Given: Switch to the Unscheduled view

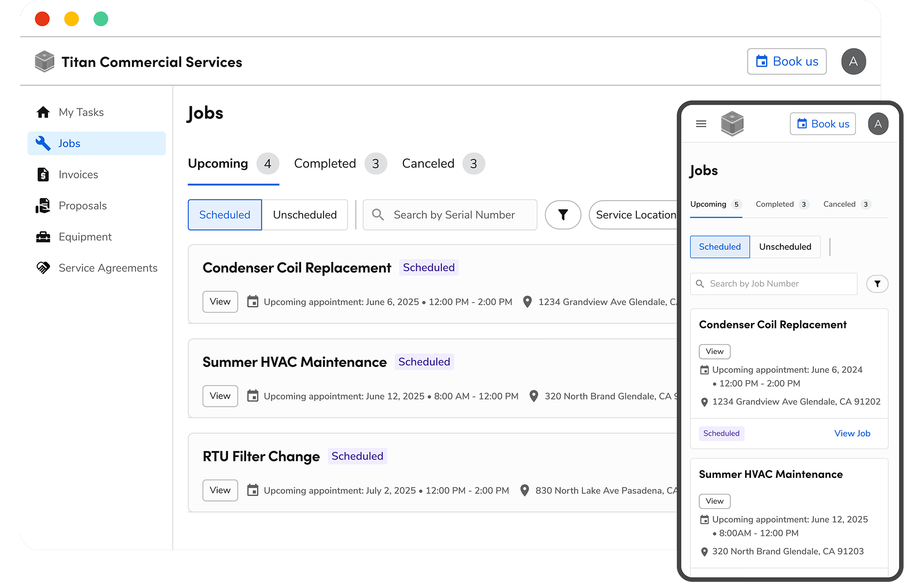Looking at the screenshot, I should 305,215.
